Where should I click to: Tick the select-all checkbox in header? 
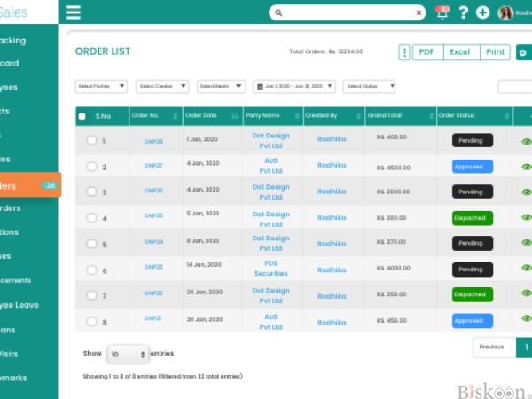coord(82,116)
